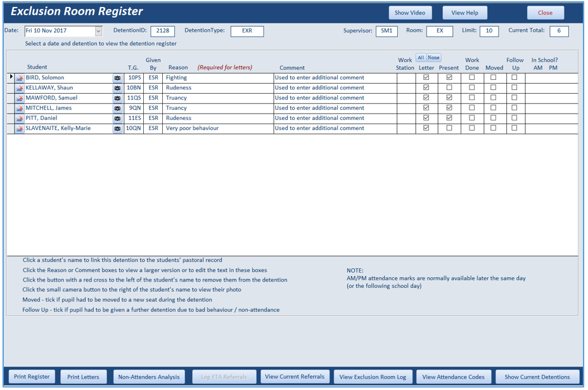Click the DetentionID field showing 2128
Viewport: 588px width, 390px height.
point(163,31)
